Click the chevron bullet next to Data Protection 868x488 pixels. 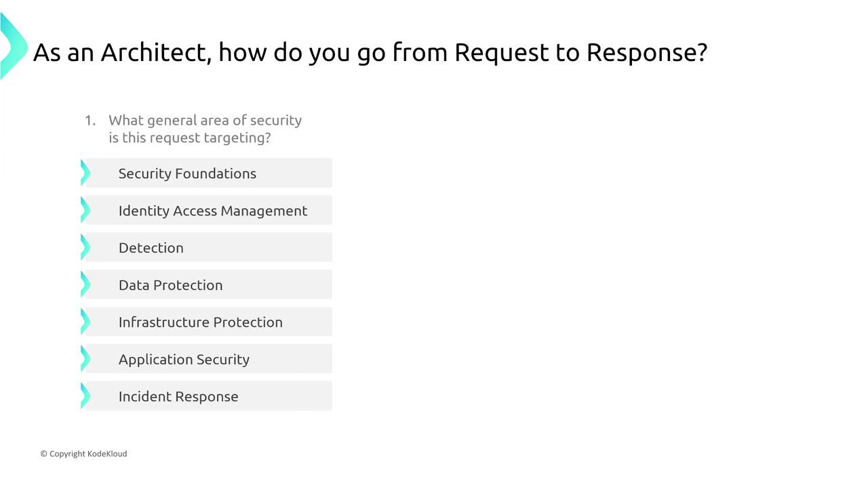click(85, 285)
